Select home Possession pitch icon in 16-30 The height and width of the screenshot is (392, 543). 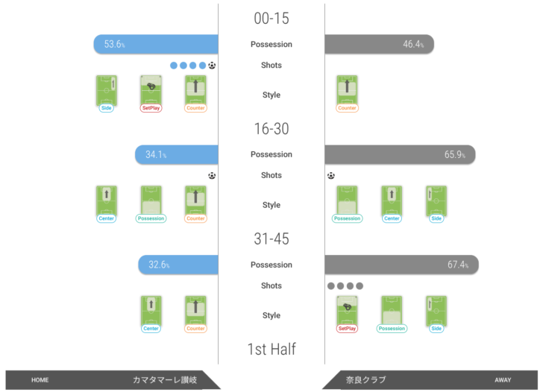(151, 200)
